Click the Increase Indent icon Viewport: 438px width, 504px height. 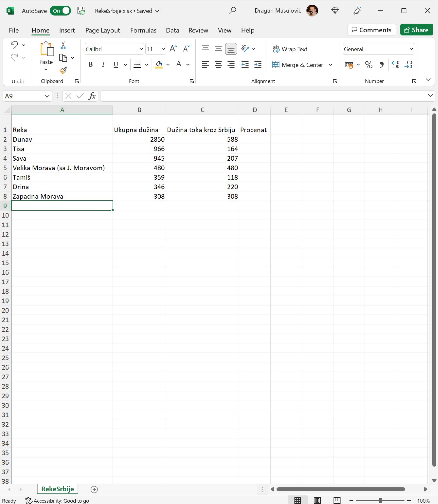(x=258, y=65)
